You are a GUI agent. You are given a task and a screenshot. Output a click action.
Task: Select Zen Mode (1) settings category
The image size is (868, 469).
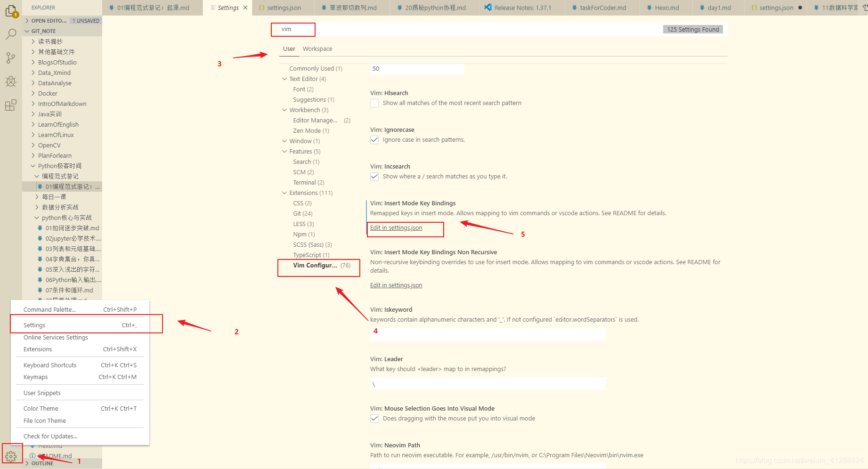pos(311,131)
